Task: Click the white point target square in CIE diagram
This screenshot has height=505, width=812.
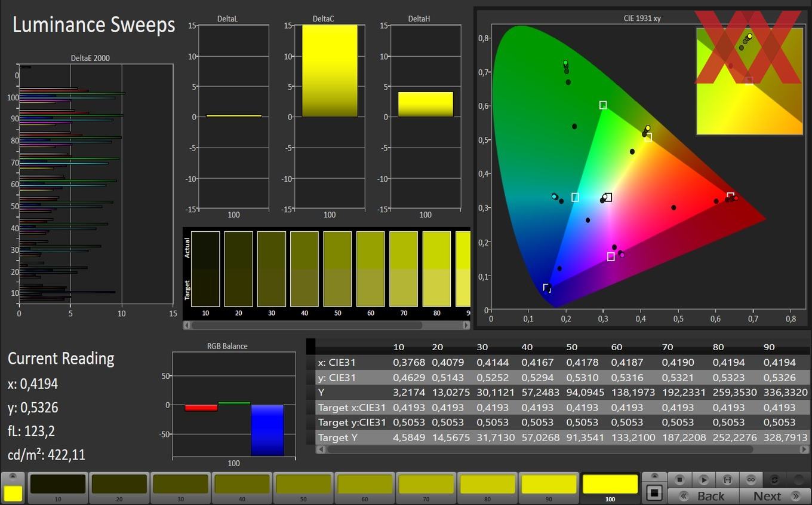Action: point(607,197)
